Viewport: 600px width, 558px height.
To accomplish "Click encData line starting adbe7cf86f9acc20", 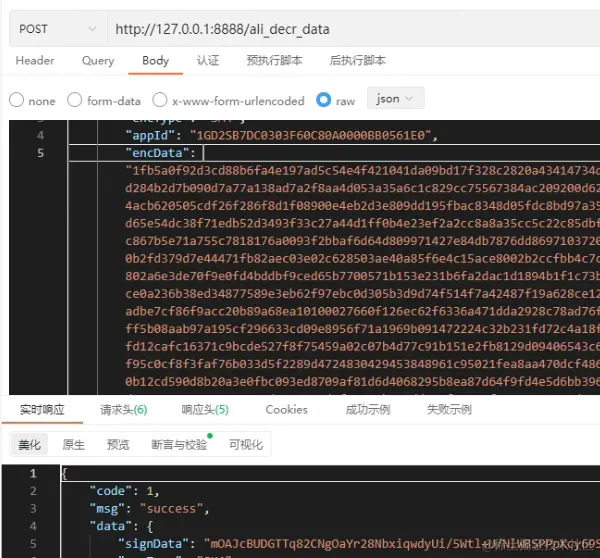I will point(362,311).
